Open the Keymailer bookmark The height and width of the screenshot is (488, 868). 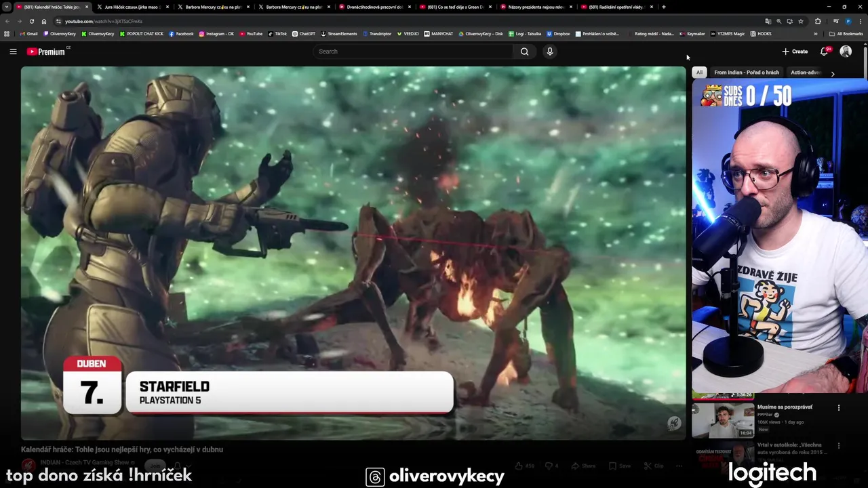tap(692, 34)
